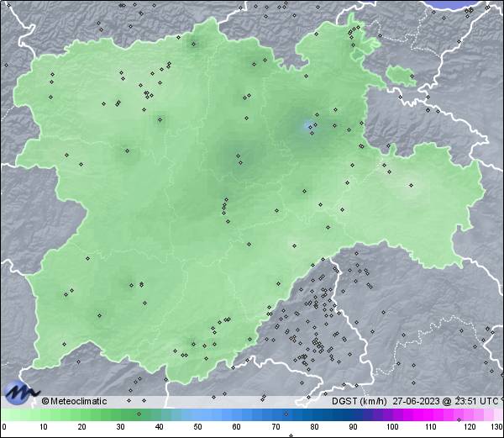
Task: Select the 130 scale value
Action: (497, 427)
